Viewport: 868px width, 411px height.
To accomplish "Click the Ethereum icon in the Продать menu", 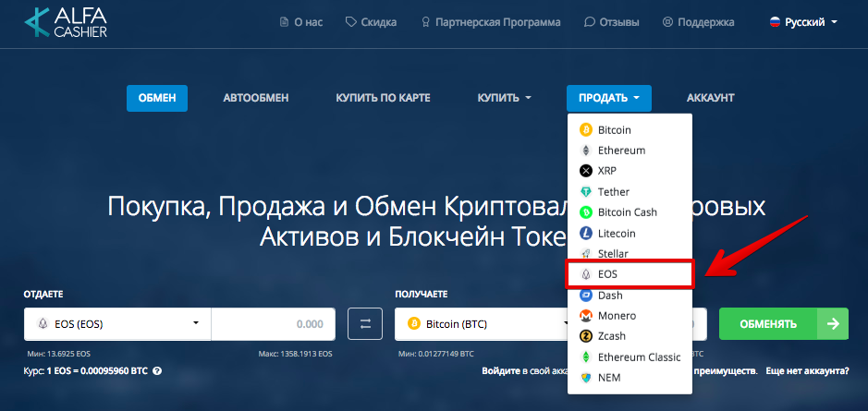I will coord(586,151).
